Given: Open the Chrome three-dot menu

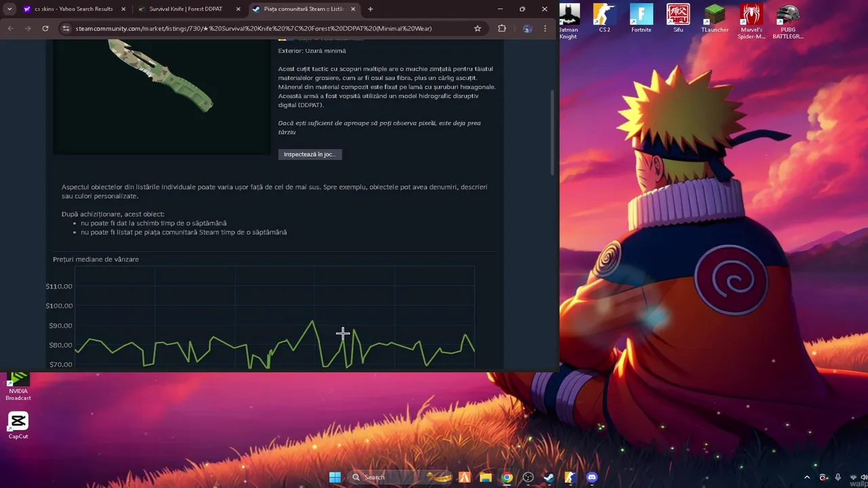Looking at the screenshot, I should (545, 28).
